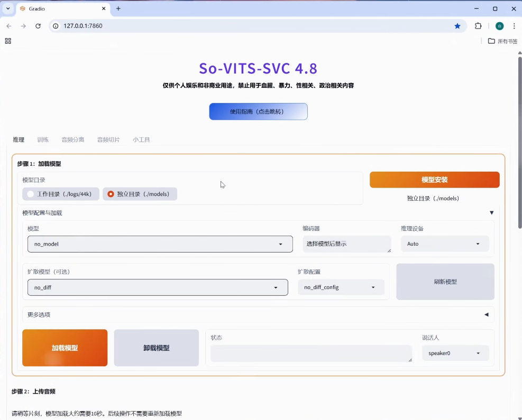522x420 pixels.
Task: Open the 模型 no_model dropdown
Action: point(160,244)
